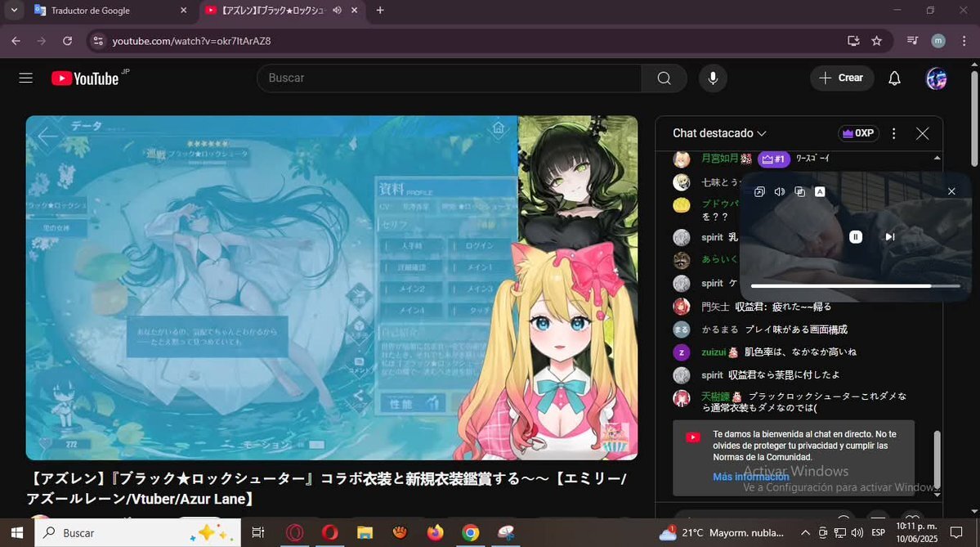Click the Windows taskbar Buscar search box
980x547 pixels.
point(137,532)
